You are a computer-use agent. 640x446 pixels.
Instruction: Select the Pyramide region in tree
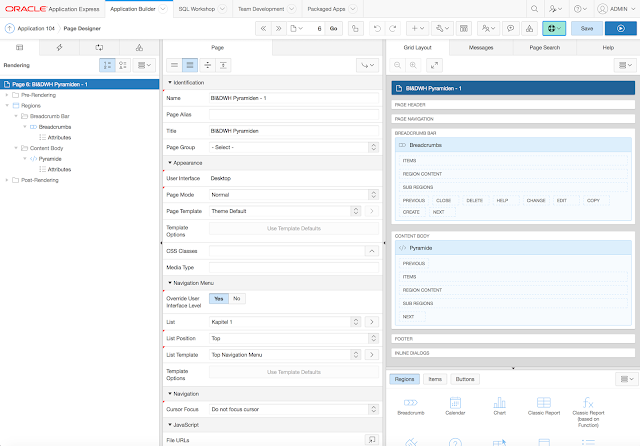[x=50, y=159]
